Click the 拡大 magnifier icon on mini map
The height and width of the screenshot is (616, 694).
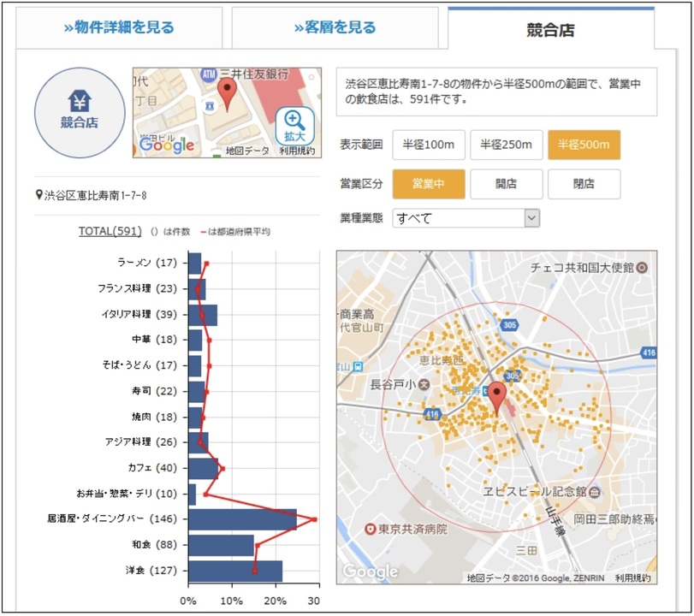point(294,126)
